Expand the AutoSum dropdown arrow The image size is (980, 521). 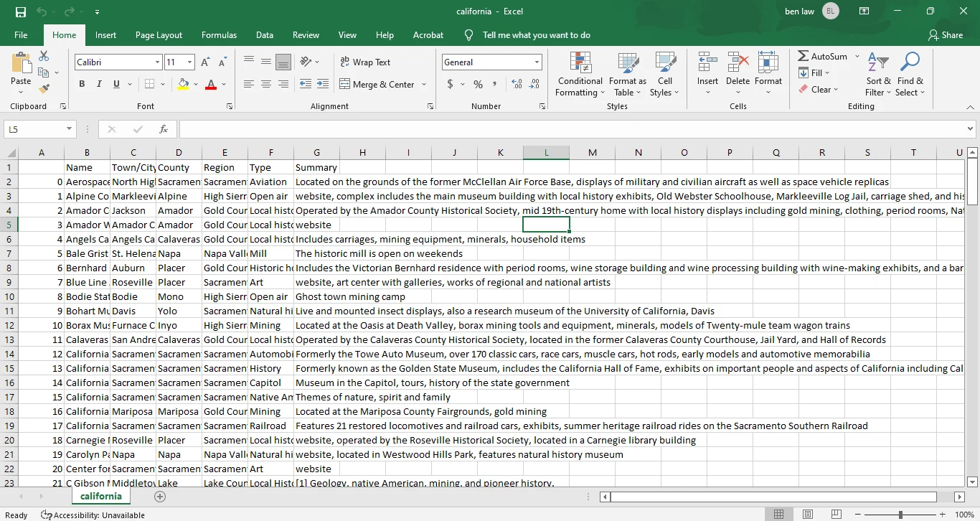(857, 56)
